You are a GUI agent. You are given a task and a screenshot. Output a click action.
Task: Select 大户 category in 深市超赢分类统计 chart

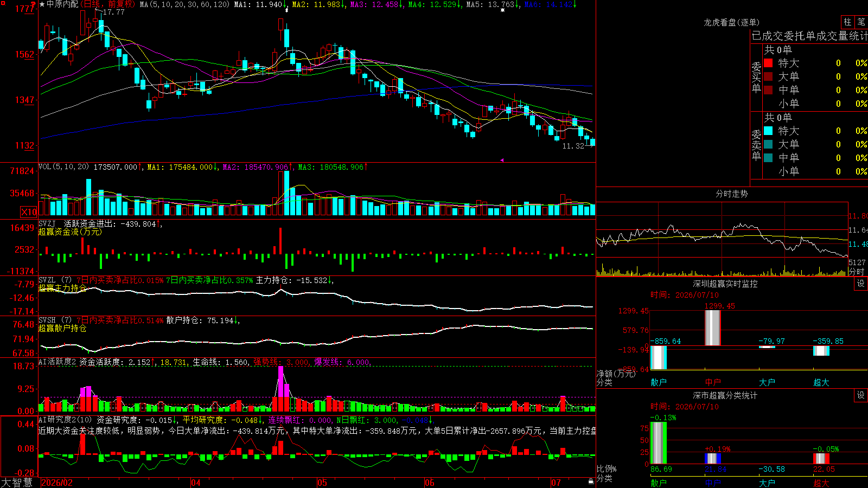click(x=767, y=483)
